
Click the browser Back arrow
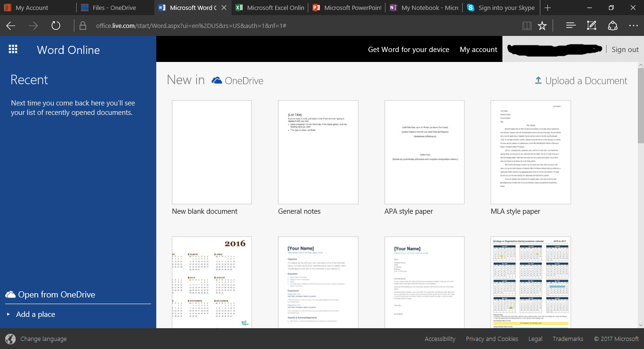(10, 26)
